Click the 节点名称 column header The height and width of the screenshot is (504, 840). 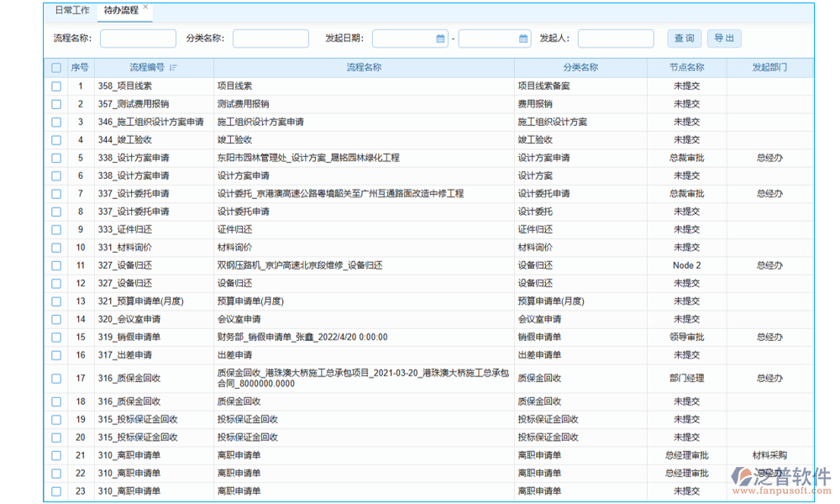pyautogui.click(x=686, y=68)
